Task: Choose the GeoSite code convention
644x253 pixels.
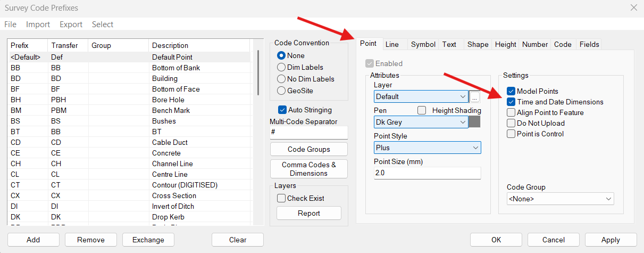Action: point(281,91)
